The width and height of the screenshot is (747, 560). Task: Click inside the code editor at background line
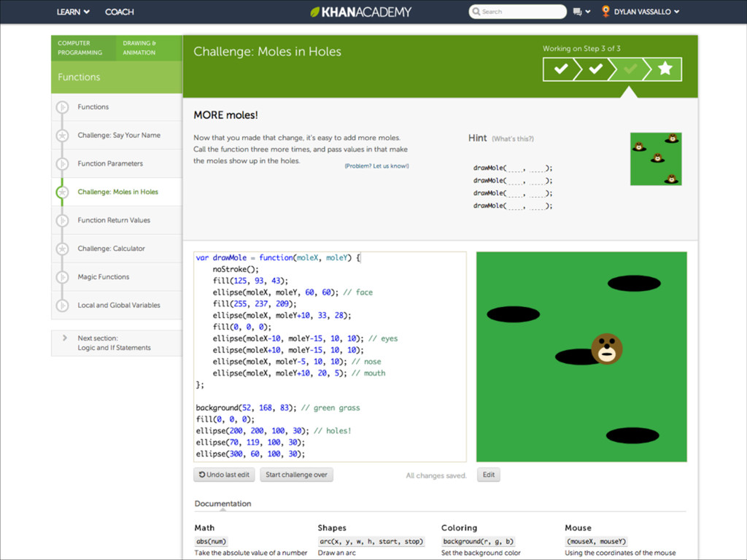(278, 408)
